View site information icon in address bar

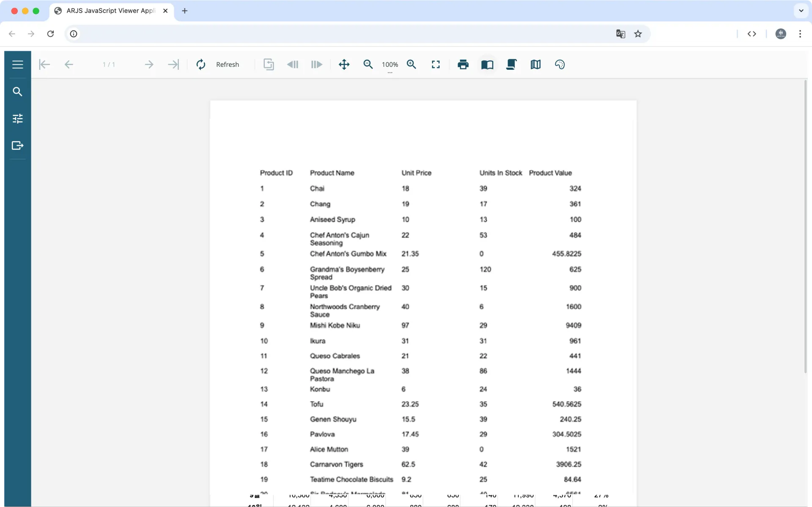tap(74, 34)
